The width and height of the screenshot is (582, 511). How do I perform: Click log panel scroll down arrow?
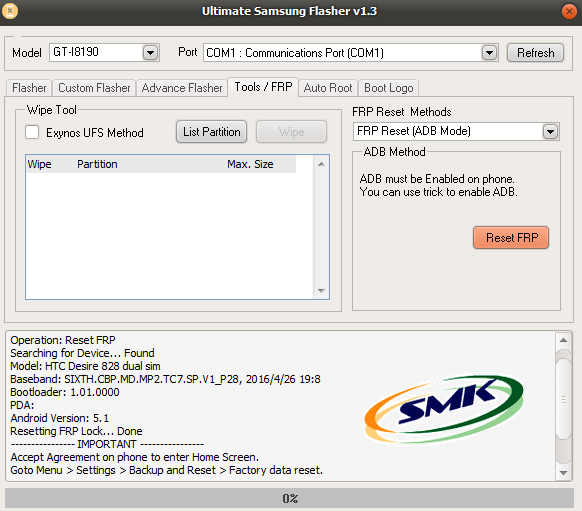coord(563,473)
